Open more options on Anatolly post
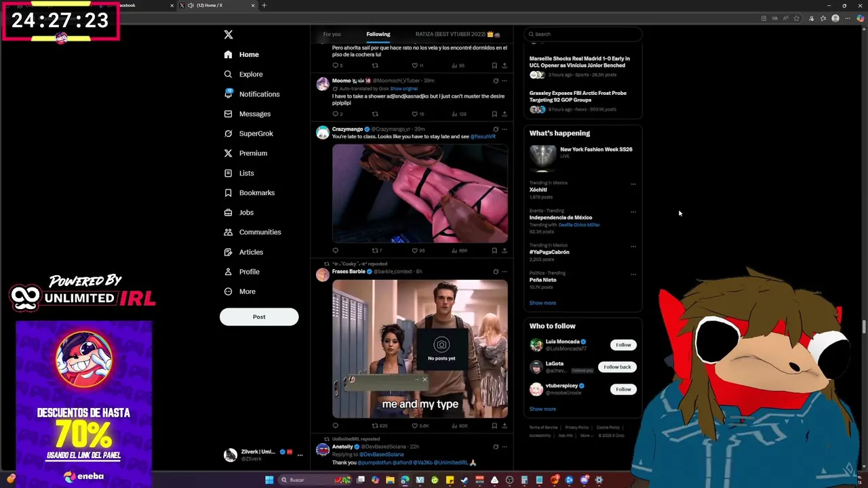Image resolution: width=868 pixels, height=488 pixels. (504, 447)
